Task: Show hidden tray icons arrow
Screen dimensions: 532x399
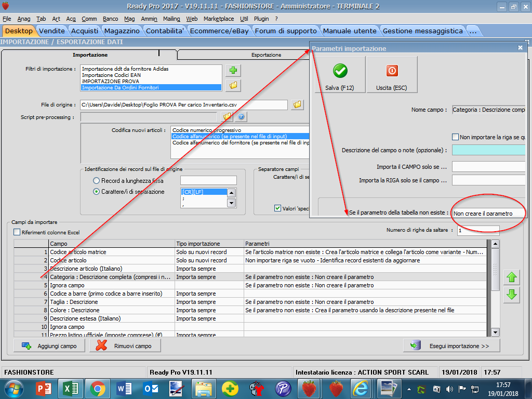Action: [409, 389]
